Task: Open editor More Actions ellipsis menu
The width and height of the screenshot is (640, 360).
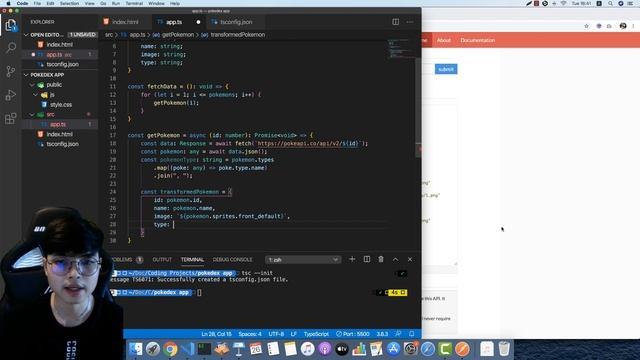Action: 410,22
